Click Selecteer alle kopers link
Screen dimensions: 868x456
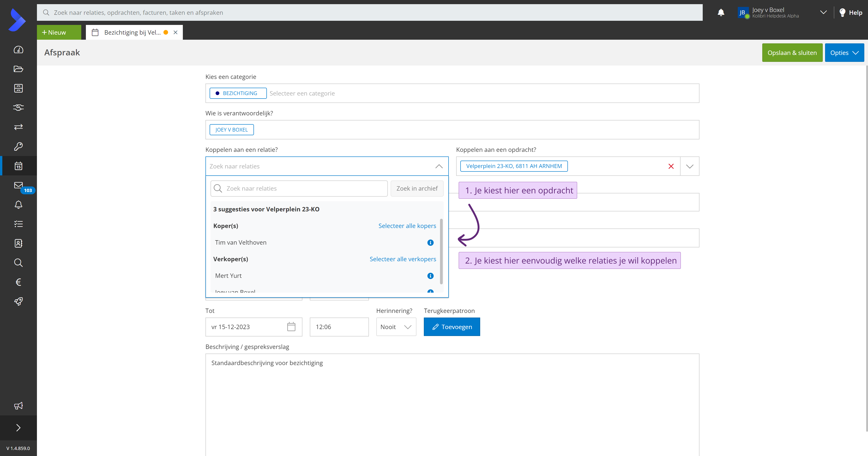coord(407,226)
